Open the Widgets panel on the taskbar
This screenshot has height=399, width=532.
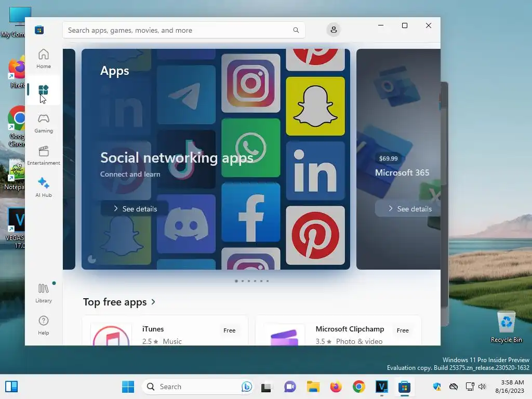click(x=11, y=387)
